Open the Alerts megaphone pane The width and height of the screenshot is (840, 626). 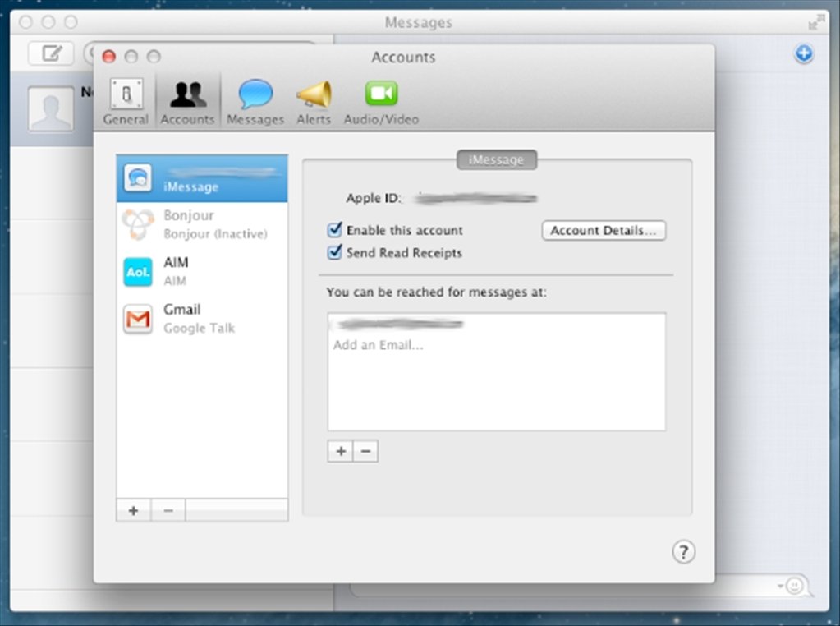pyautogui.click(x=314, y=102)
